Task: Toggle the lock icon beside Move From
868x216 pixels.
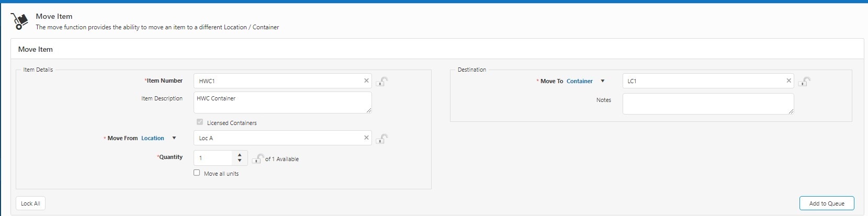Action: tap(382, 139)
